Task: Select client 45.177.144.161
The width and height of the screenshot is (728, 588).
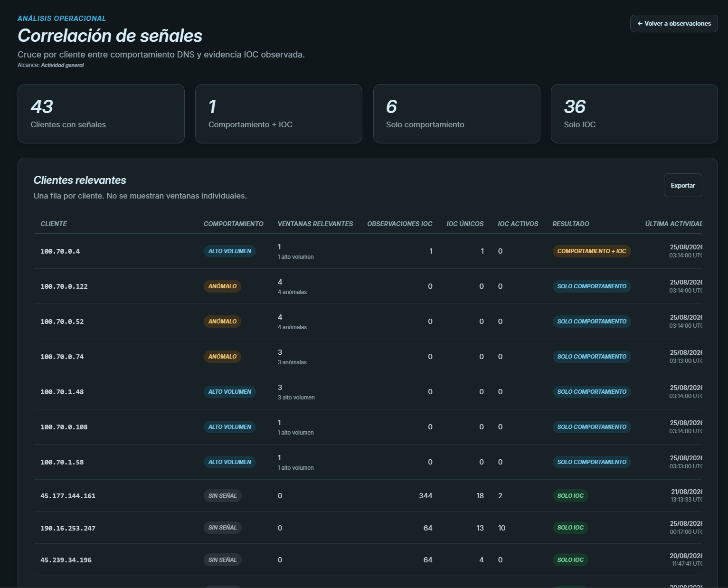Action: [x=68, y=496]
